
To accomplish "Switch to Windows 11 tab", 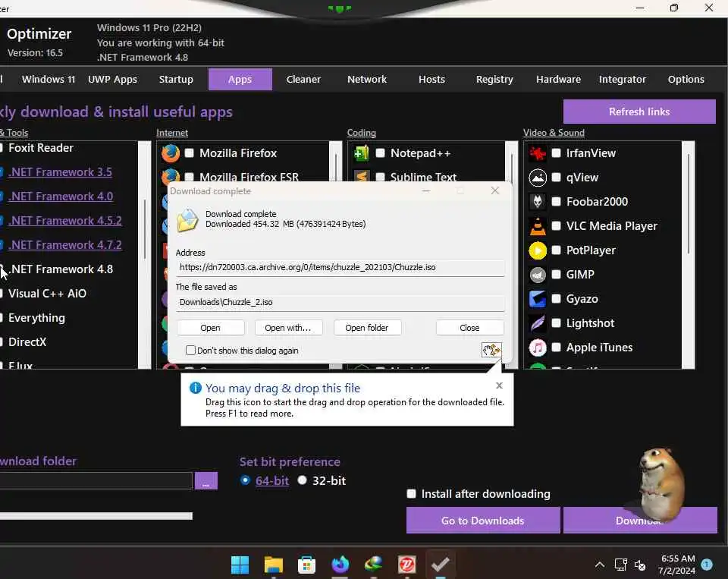I will (49, 80).
